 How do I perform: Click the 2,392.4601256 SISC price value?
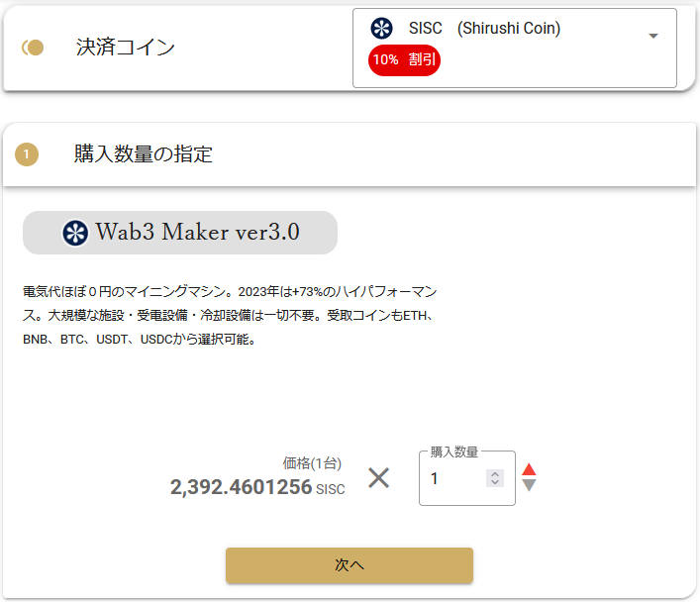click(257, 487)
